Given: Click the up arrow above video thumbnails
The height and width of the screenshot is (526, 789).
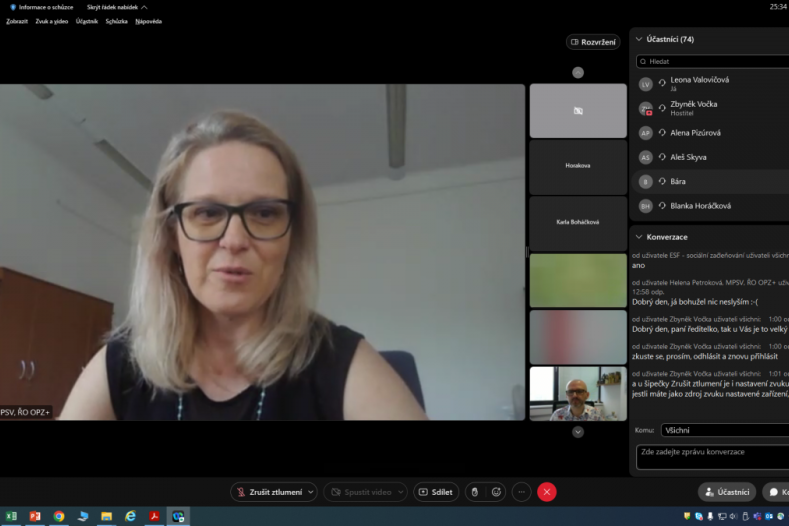Looking at the screenshot, I should pos(578,72).
